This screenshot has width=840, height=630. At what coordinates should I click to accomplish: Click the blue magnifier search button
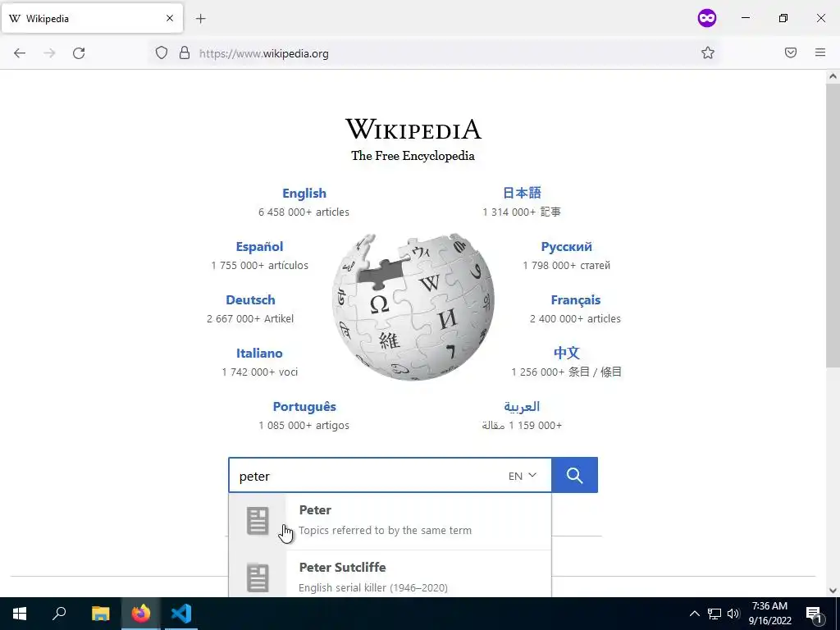(574, 475)
